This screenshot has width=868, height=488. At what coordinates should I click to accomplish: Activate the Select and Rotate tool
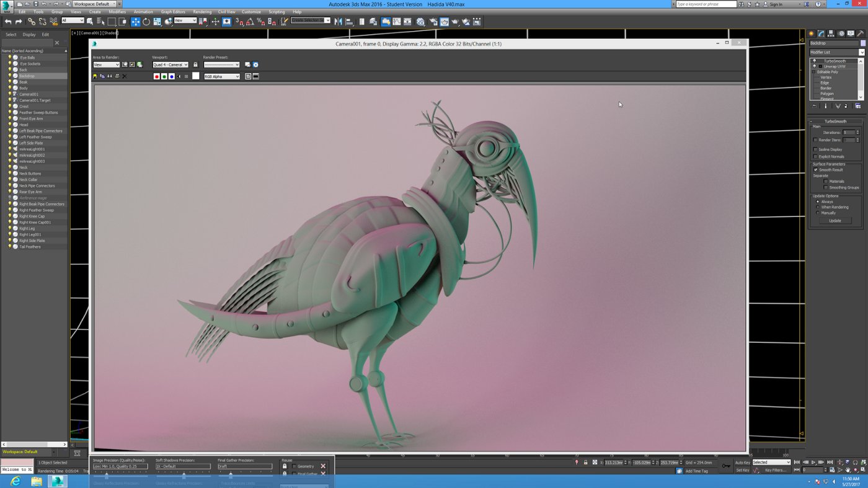coord(146,22)
